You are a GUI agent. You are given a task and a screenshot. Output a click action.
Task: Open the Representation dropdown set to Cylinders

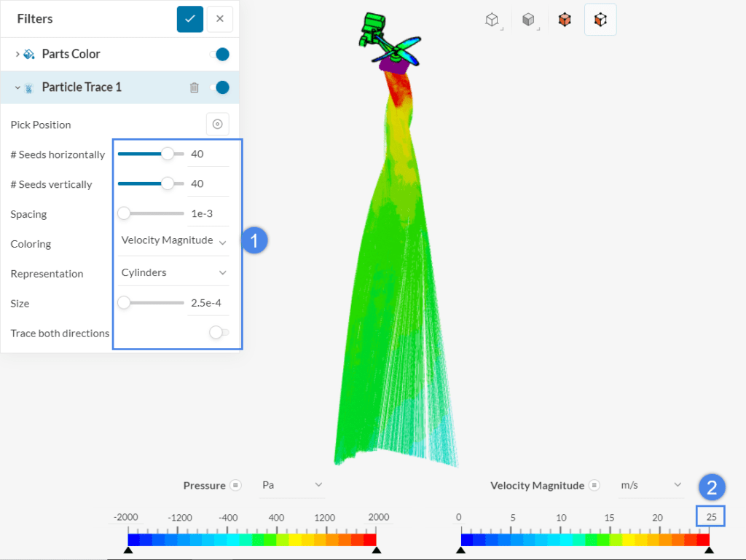coord(173,271)
